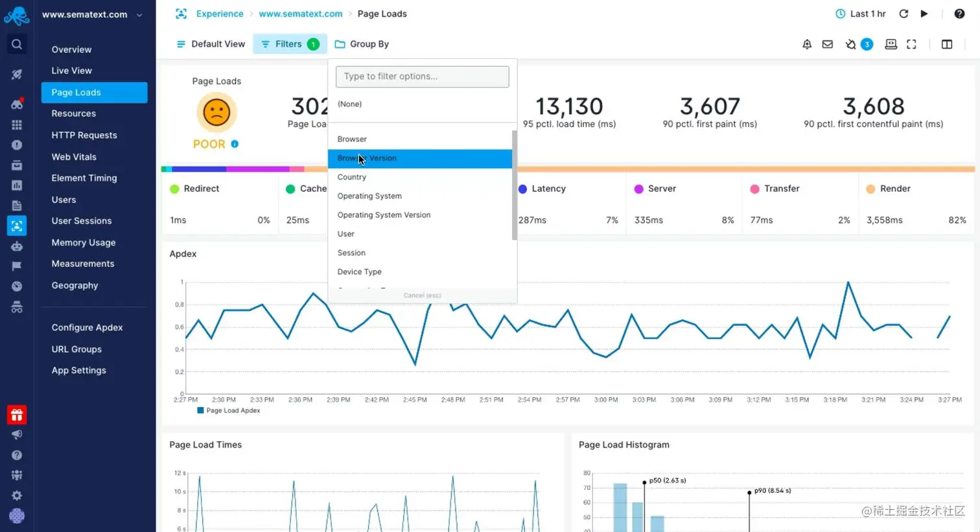Click the info icon next to POOR
This screenshot has height=532, width=980.
click(x=235, y=144)
